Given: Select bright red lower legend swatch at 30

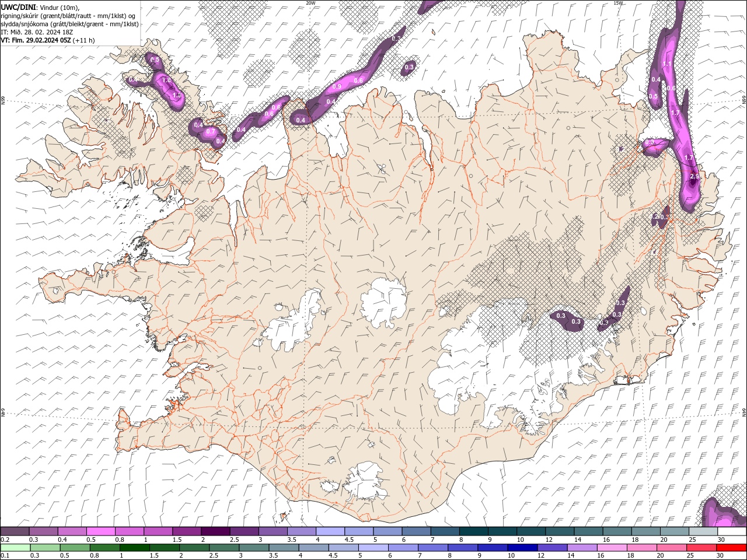Looking at the screenshot, I should [731, 547].
